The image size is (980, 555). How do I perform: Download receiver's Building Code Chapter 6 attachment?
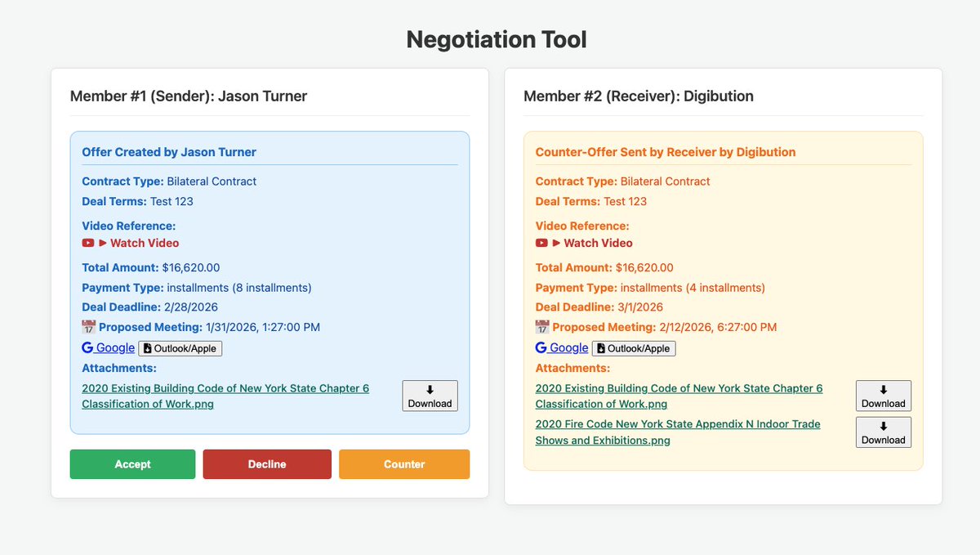point(884,396)
